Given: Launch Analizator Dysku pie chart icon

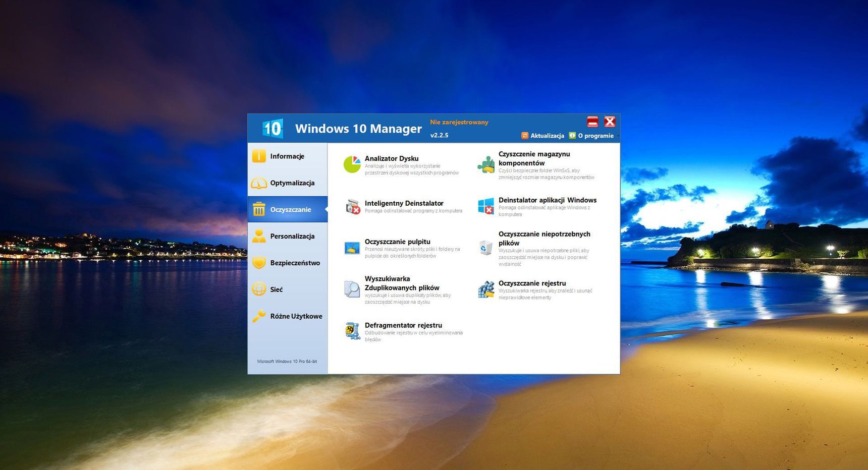Looking at the screenshot, I should (352, 164).
